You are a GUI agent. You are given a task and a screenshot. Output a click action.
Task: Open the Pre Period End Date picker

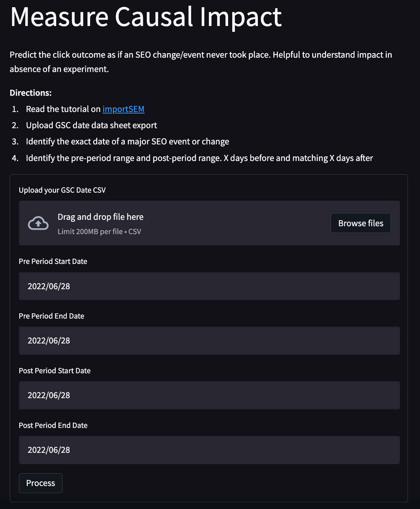[209, 340]
